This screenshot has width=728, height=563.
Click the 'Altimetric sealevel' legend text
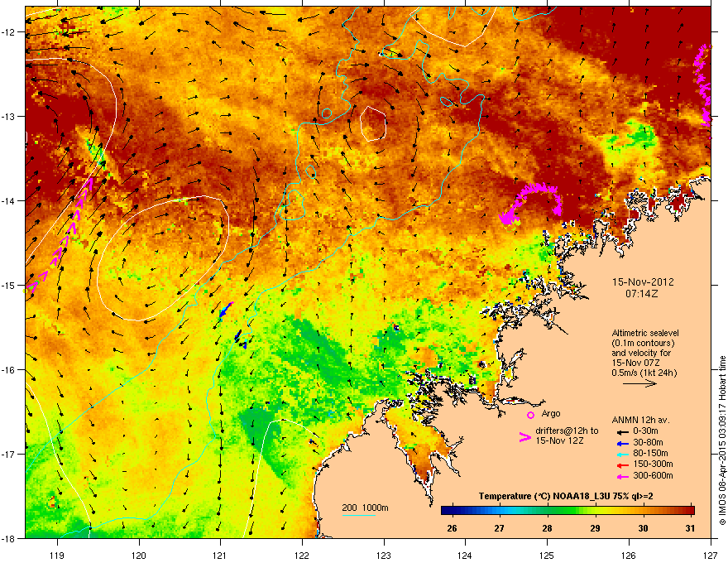645,333
